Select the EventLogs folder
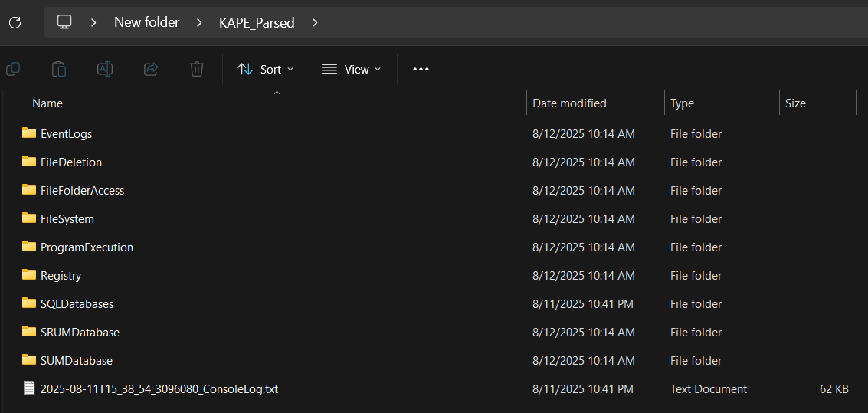Screen dimensions: 868x413 66,134
